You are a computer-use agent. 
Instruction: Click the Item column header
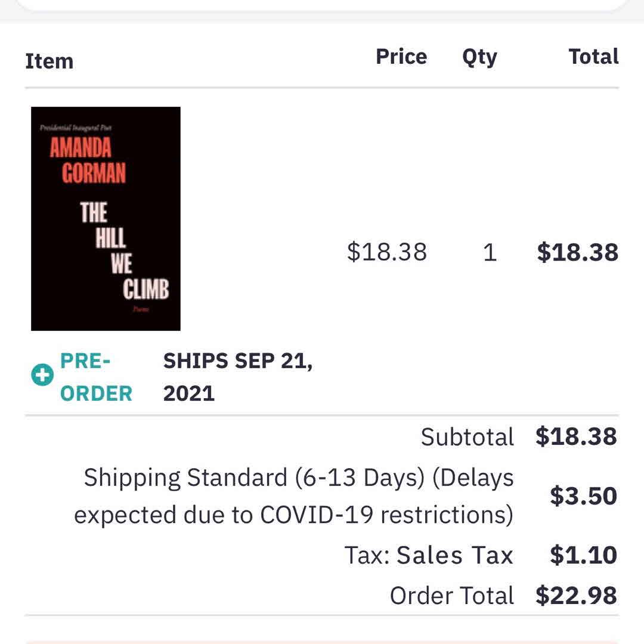click(x=49, y=61)
